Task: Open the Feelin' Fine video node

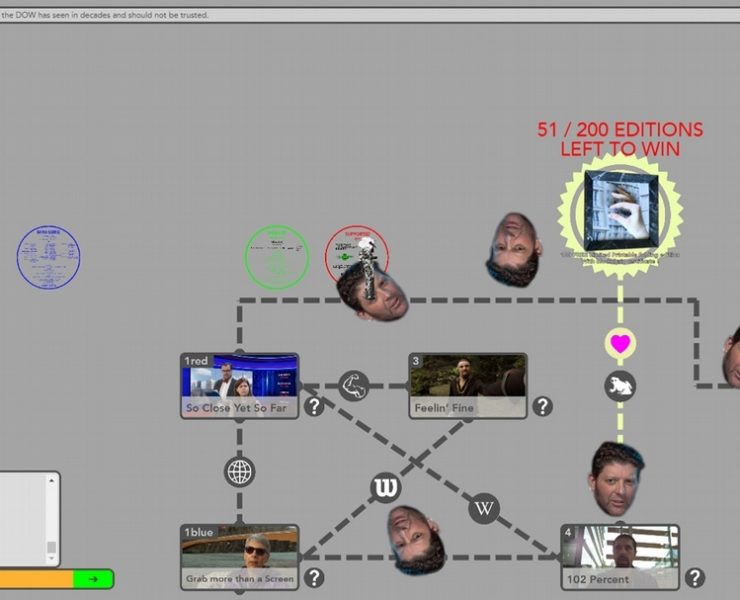Action: pos(467,385)
